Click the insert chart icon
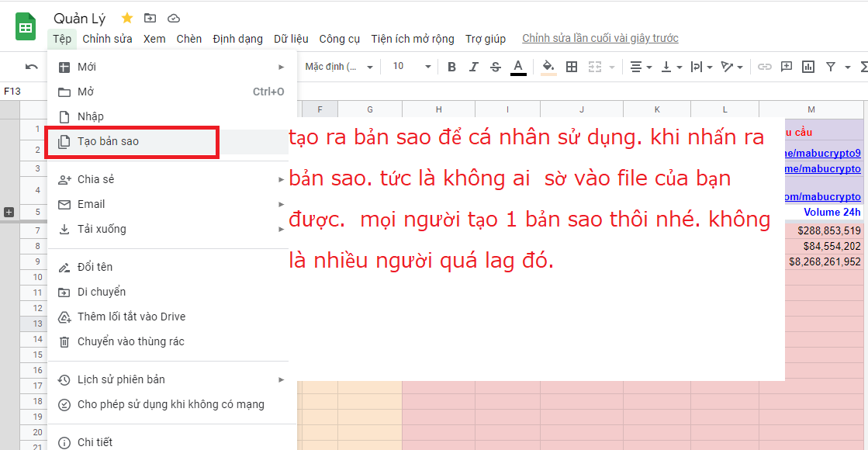 tap(808, 67)
